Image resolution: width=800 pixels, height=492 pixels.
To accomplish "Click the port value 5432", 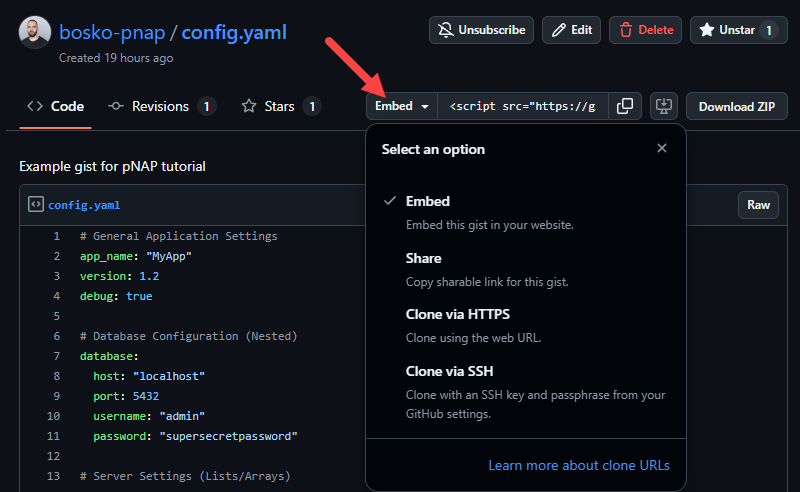I will point(146,396).
